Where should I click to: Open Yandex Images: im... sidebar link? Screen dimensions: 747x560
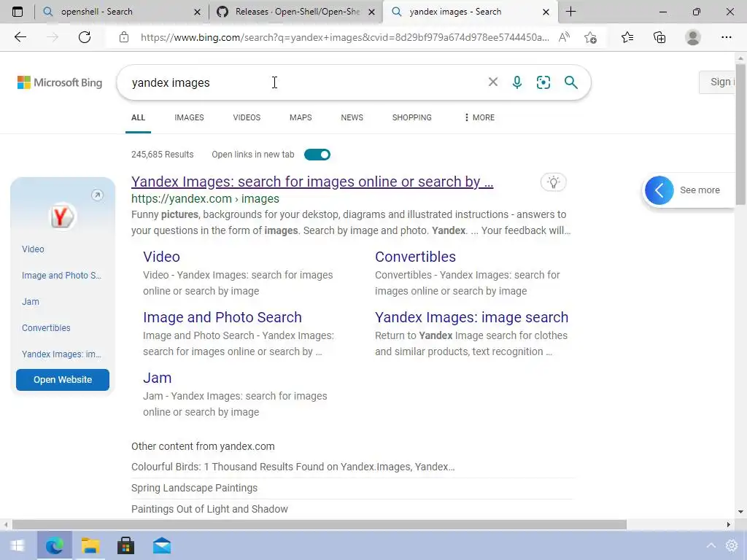point(61,354)
